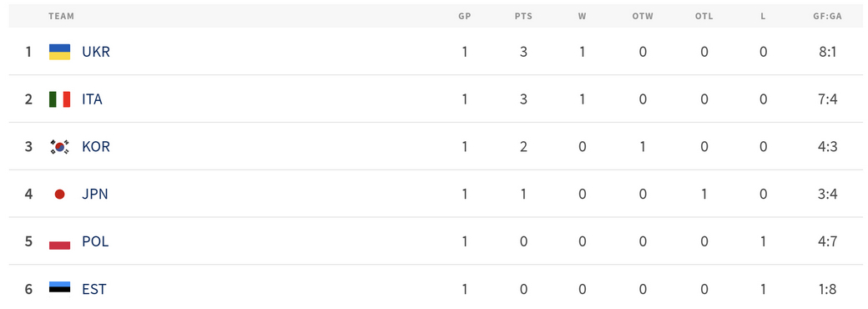Screen dimensions: 868x309
Task: Click the Estonia flag icon
Action: coord(60,289)
